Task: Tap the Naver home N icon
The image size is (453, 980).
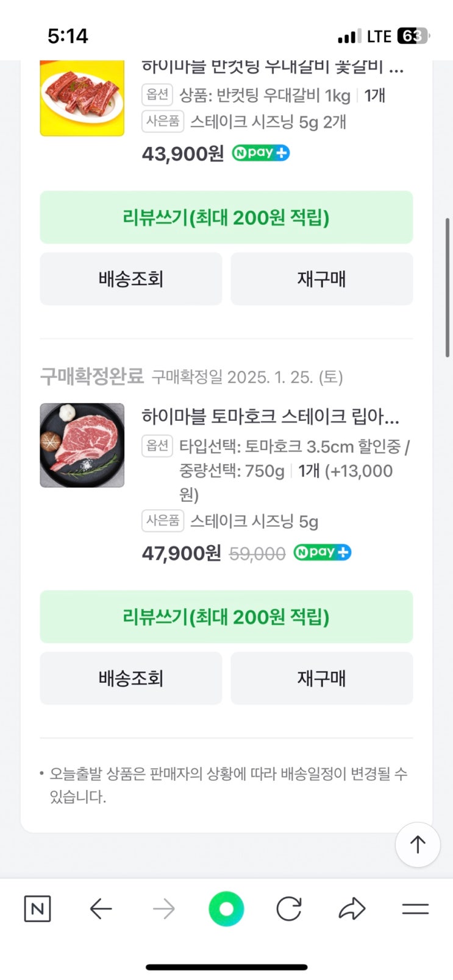Action: [x=37, y=909]
